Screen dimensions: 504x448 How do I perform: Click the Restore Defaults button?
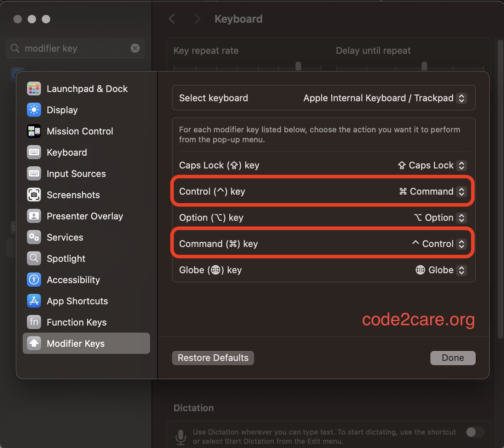pyautogui.click(x=213, y=358)
